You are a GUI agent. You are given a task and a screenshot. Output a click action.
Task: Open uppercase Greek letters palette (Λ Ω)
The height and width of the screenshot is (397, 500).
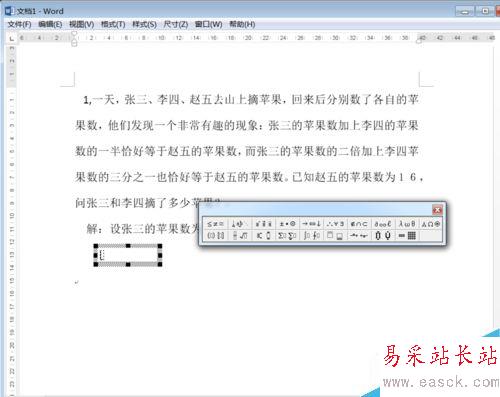point(431,224)
